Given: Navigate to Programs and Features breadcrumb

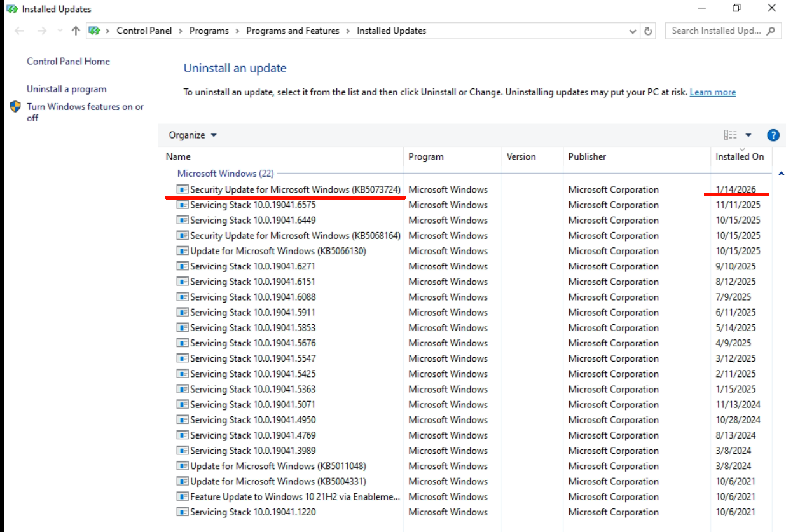Looking at the screenshot, I should click(293, 31).
